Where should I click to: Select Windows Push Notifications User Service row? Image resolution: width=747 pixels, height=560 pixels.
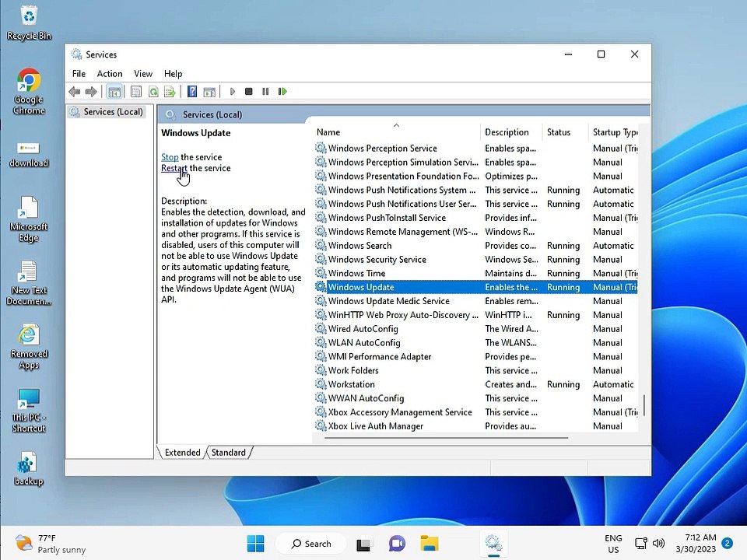point(476,204)
